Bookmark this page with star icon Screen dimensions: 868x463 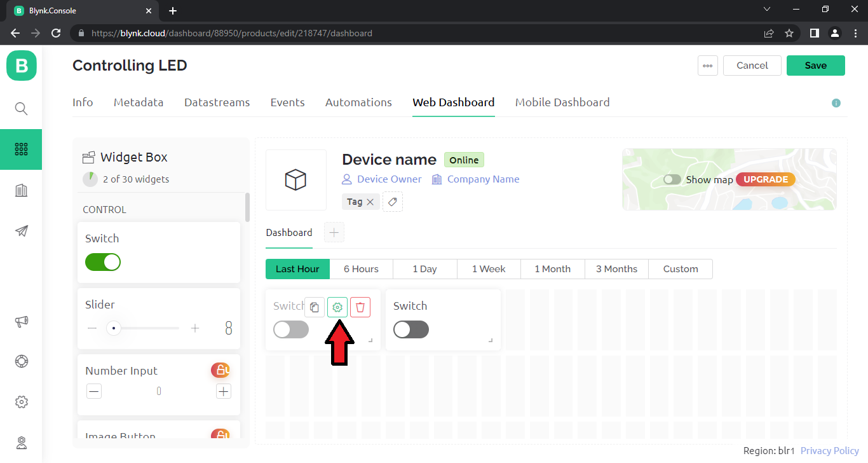pos(789,33)
